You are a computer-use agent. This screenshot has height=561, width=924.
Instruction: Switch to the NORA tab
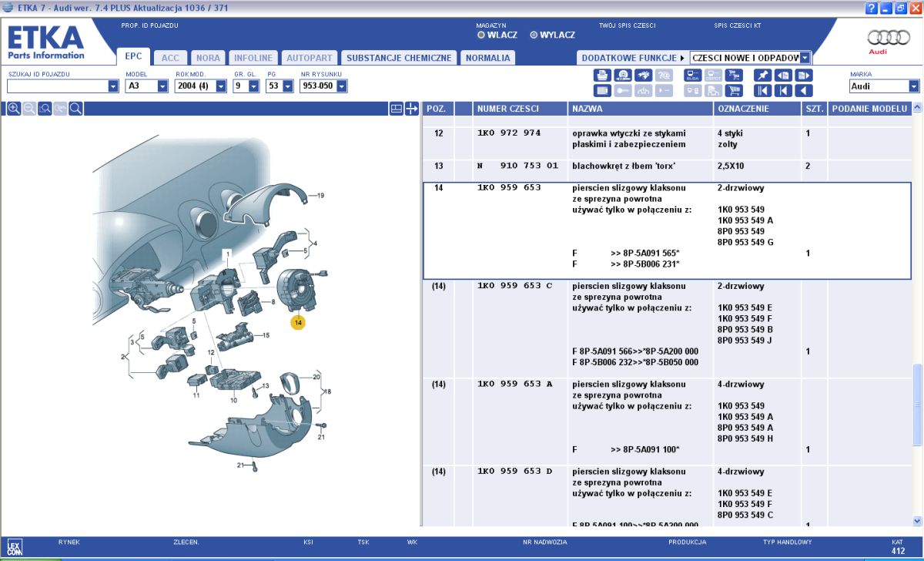point(208,58)
